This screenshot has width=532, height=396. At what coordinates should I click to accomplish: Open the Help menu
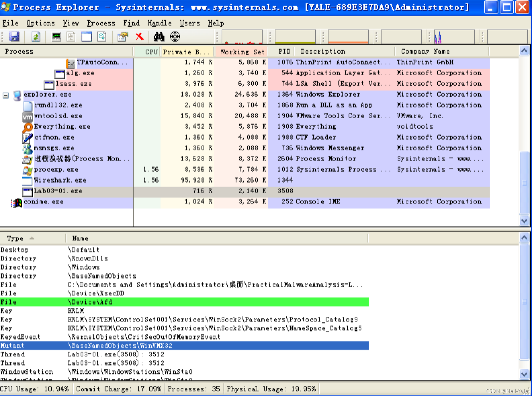click(x=216, y=23)
